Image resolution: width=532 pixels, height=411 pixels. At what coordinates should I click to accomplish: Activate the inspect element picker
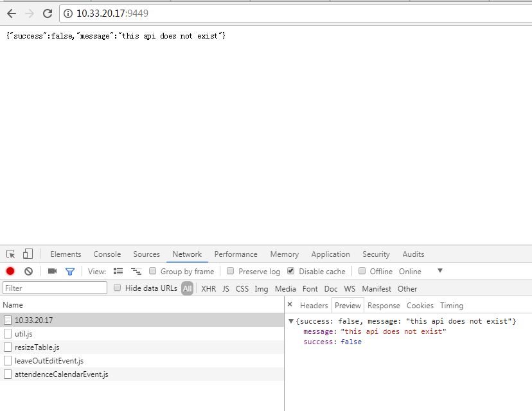pyautogui.click(x=10, y=254)
